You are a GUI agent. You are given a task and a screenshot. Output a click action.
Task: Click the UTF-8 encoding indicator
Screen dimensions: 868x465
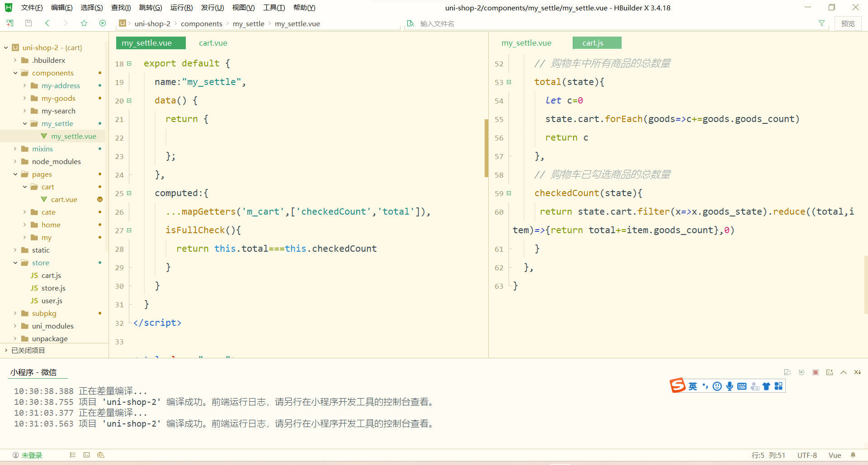pos(807,455)
